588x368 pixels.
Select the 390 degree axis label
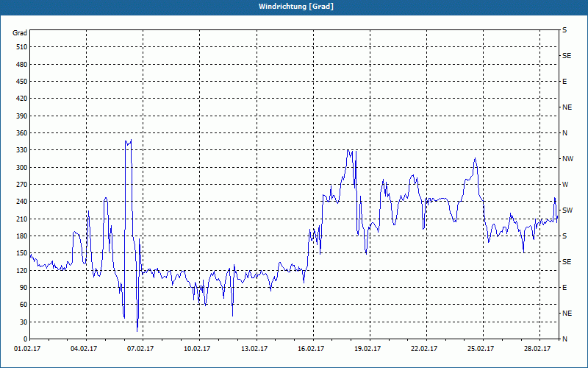(x=22, y=116)
